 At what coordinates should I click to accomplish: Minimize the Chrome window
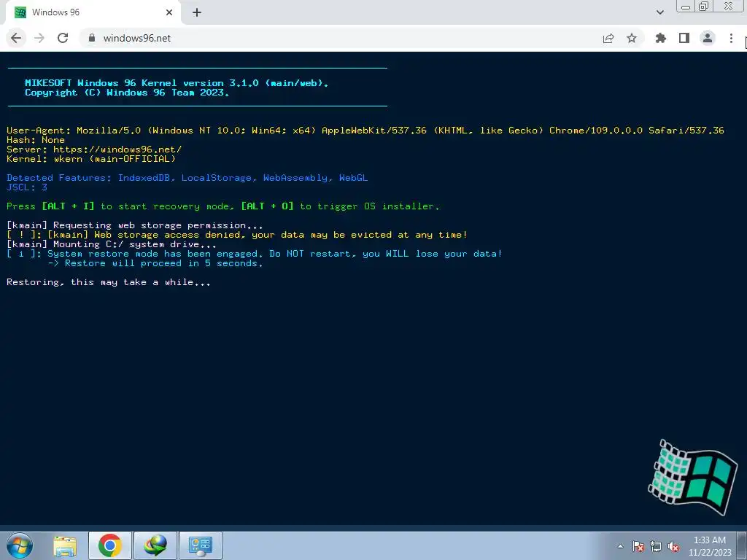pyautogui.click(x=686, y=6)
